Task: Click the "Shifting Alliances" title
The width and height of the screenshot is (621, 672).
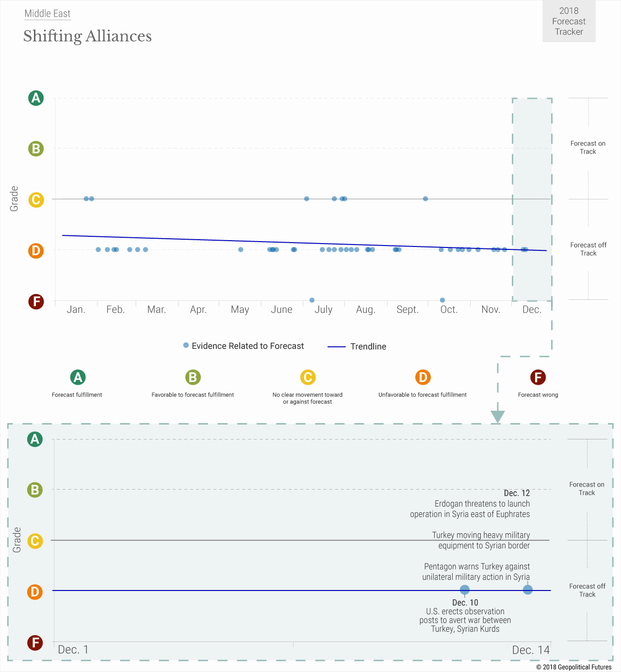Action: (87, 36)
